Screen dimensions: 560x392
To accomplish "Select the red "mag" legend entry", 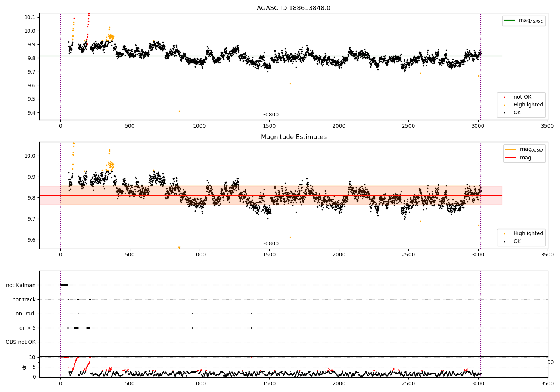I will [526, 158].
